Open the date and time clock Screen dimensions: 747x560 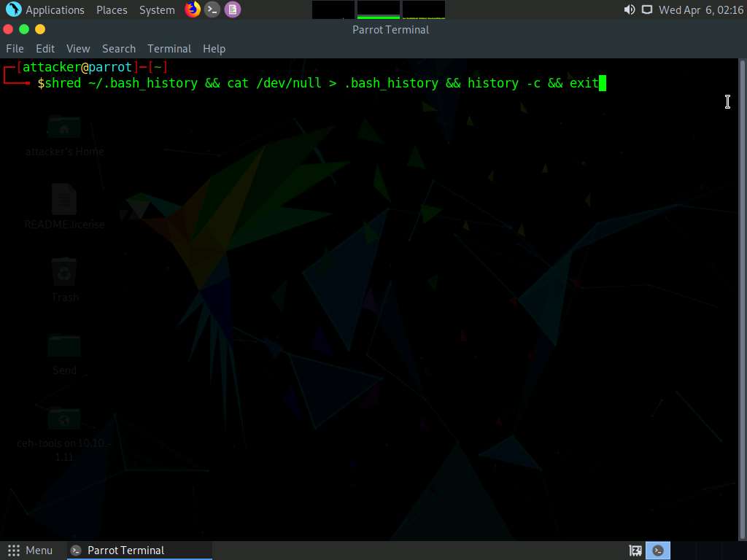[700, 10]
